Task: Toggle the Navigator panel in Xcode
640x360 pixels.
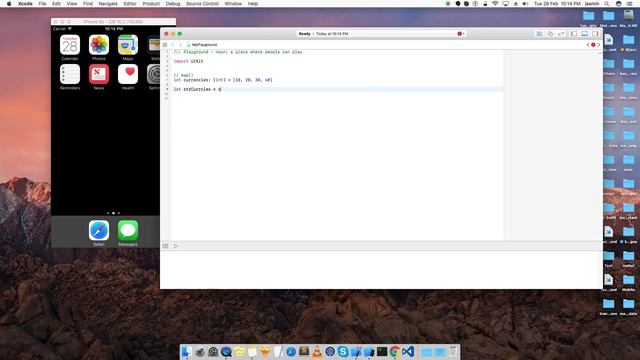Action: (x=574, y=34)
